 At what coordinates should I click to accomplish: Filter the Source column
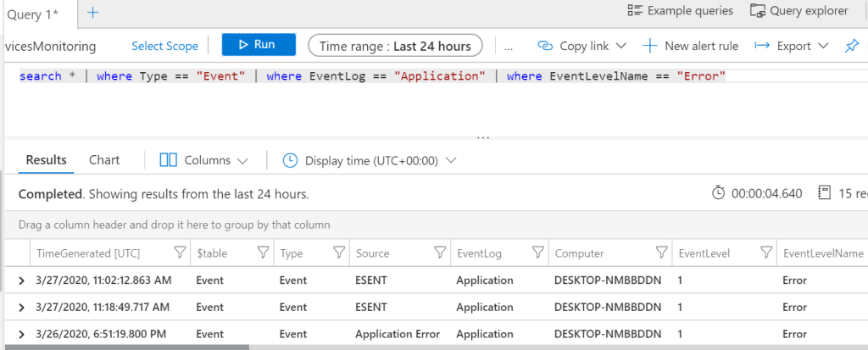[439, 253]
